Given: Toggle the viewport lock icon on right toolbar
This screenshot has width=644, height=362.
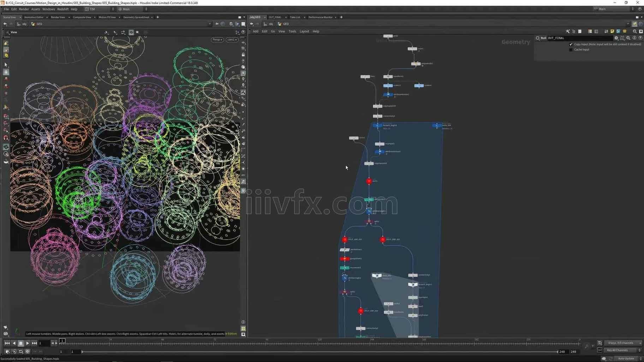Looking at the screenshot, I should [243, 55].
